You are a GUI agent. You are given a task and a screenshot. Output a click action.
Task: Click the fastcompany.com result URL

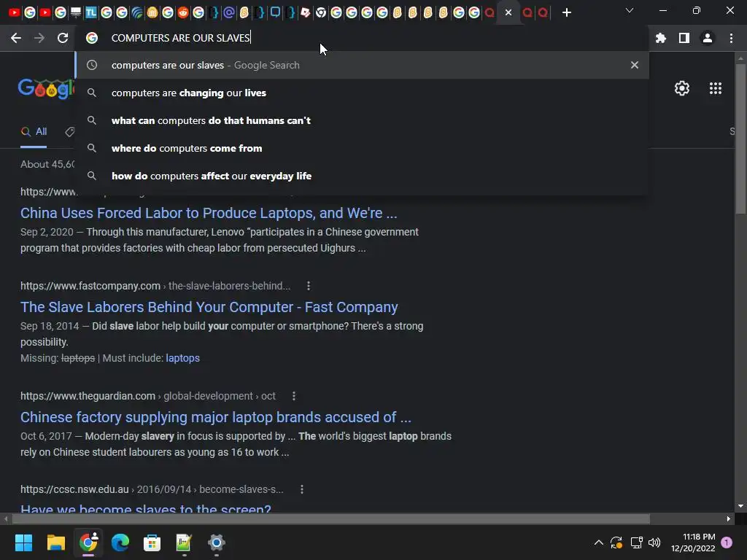coord(155,286)
